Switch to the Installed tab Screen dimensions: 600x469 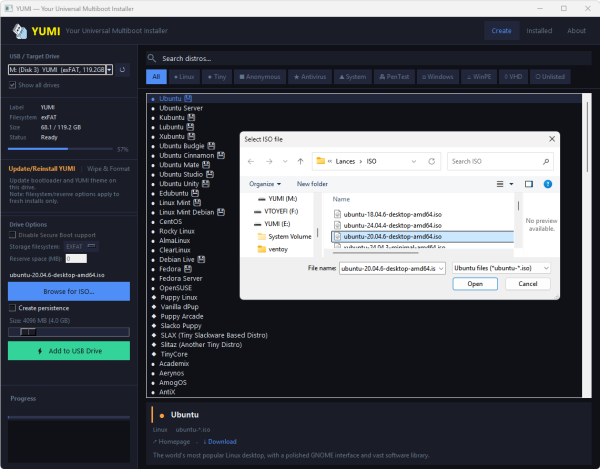tap(539, 31)
